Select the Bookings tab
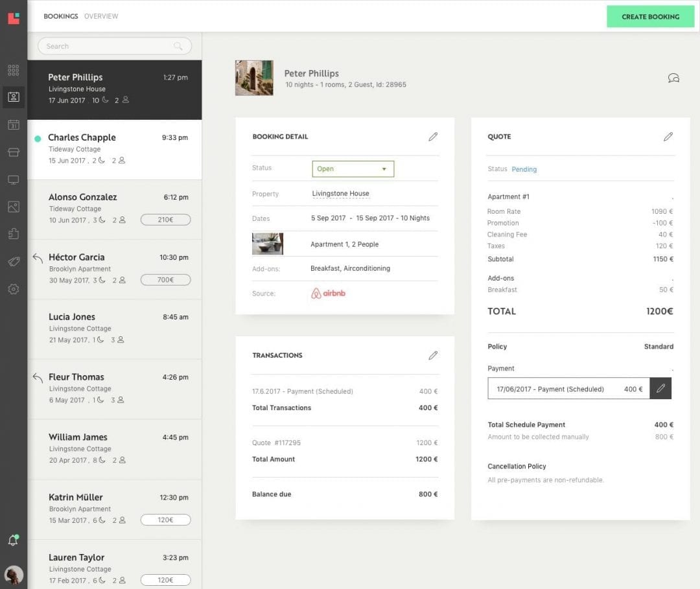 [60, 16]
